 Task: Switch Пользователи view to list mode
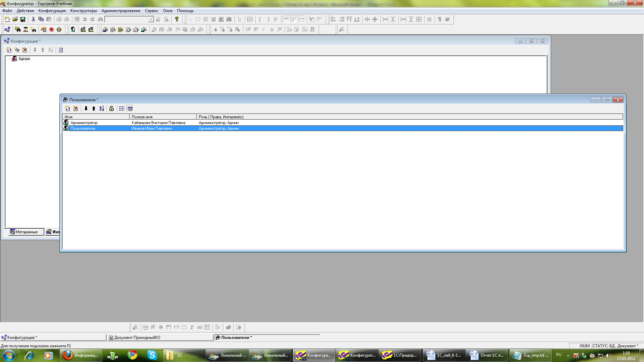(x=122, y=109)
